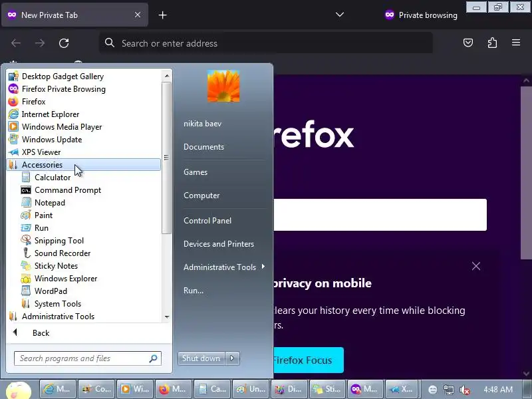Switch to Sticky Notes taskbar button

pyautogui.click(x=328, y=389)
